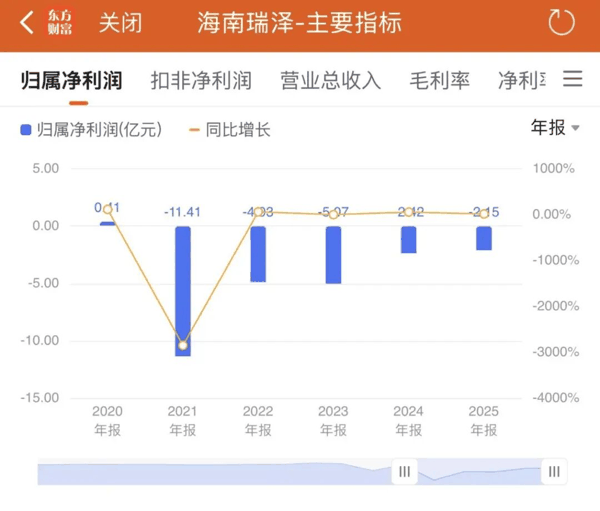The image size is (600, 511).
Task: Tap the 2021 bar labeled -11.41
Action: [x=183, y=291]
